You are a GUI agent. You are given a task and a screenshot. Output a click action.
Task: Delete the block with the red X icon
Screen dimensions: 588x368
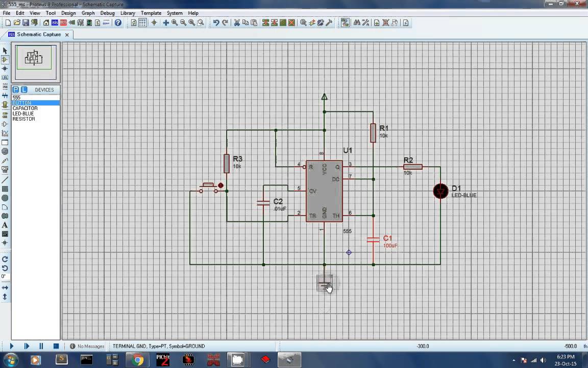pyautogui.click(x=291, y=23)
